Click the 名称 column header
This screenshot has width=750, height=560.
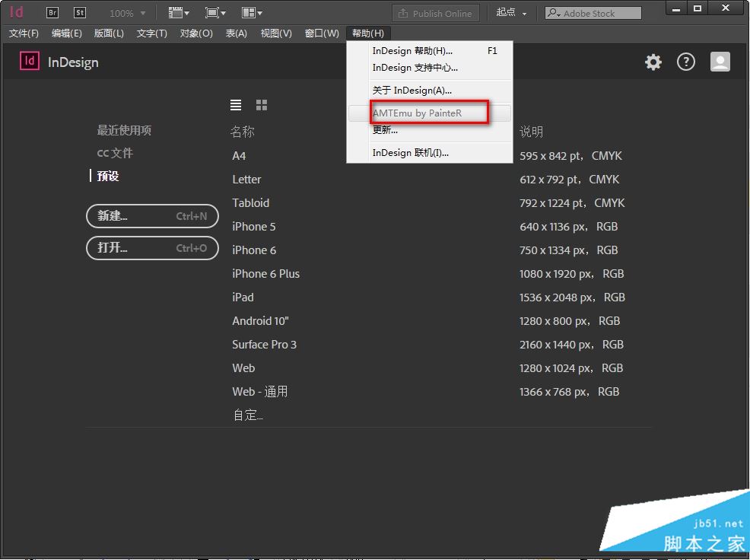(242, 132)
